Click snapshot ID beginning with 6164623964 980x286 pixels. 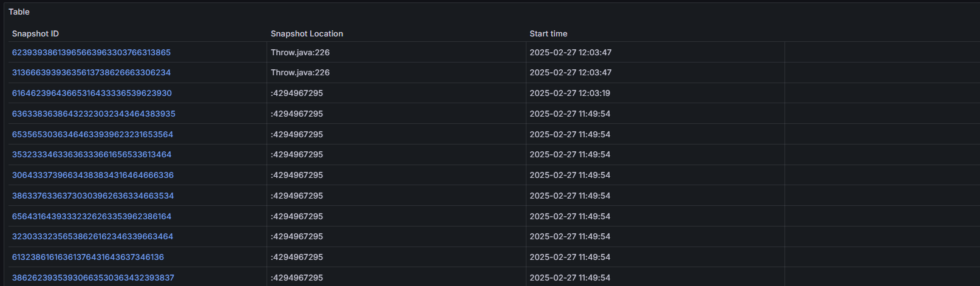pyautogui.click(x=92, y=94)
